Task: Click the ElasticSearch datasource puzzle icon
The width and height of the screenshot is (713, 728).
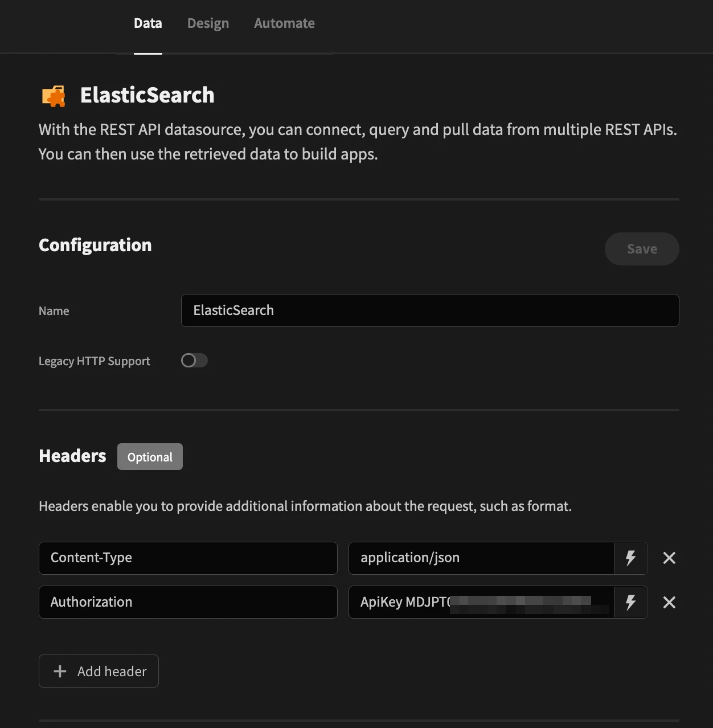Action: pos(54,96)
